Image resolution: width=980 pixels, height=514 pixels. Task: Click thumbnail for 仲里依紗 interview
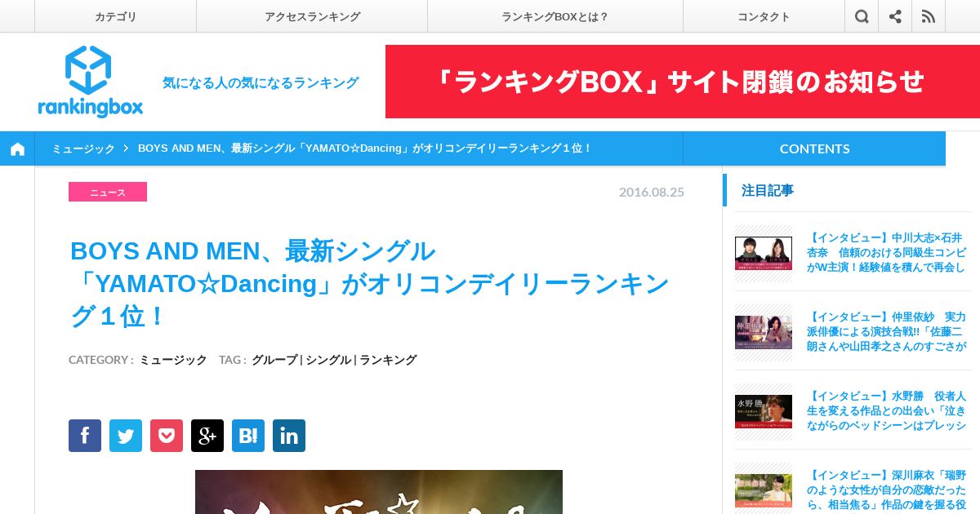tap(764, 332)
